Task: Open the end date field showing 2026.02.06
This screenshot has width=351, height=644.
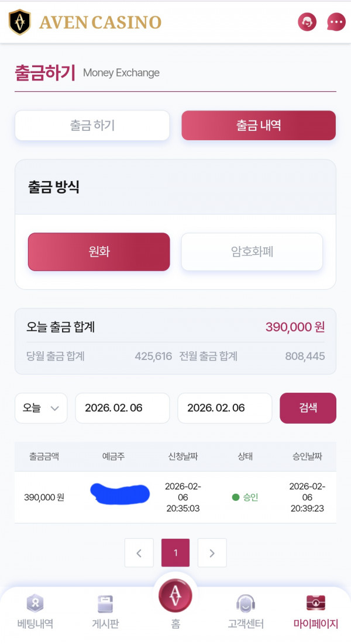Action: click(225, 408)
